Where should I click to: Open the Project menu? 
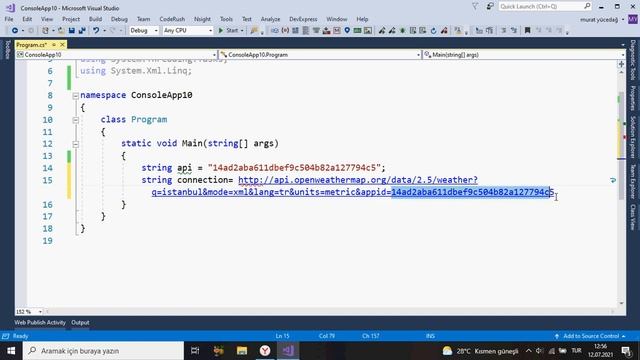(x=71, y=19)
